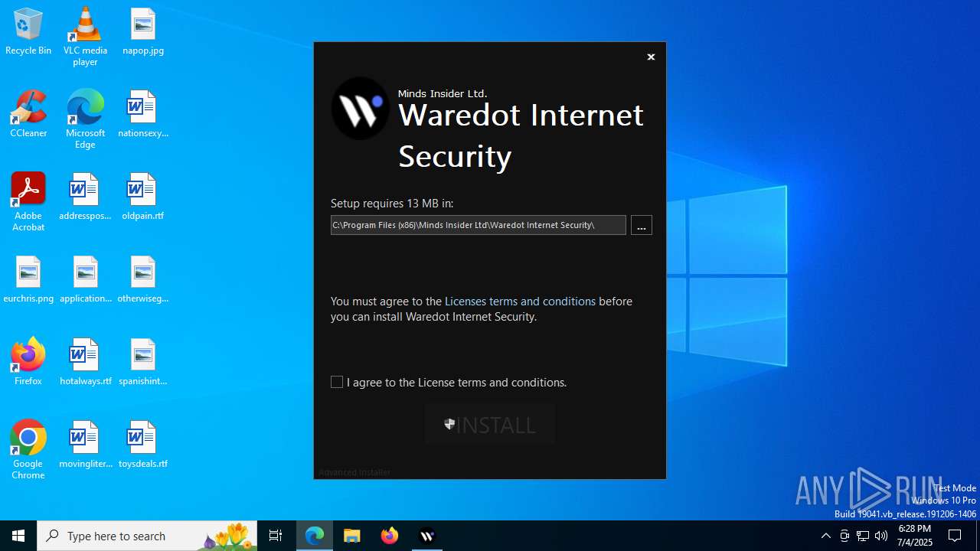Viewport: 980px width, 551px height.
Task: Close the Waredot installer window
Action: point(651,57)
